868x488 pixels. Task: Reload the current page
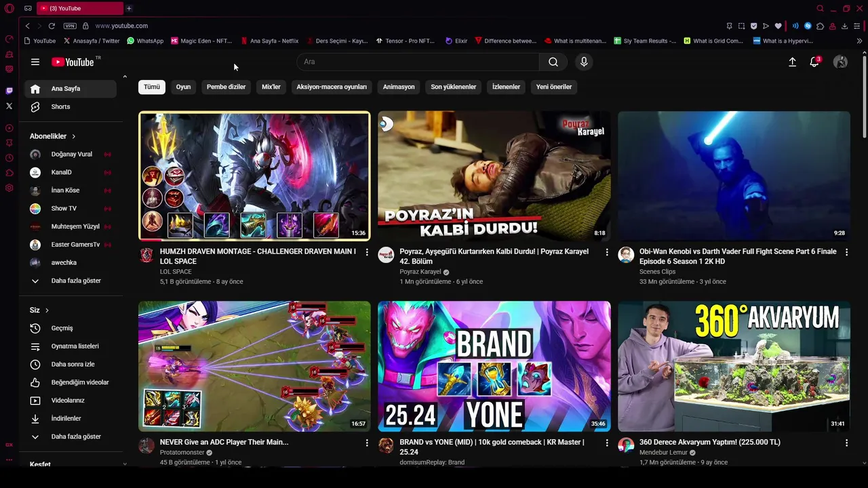[52, 26]
